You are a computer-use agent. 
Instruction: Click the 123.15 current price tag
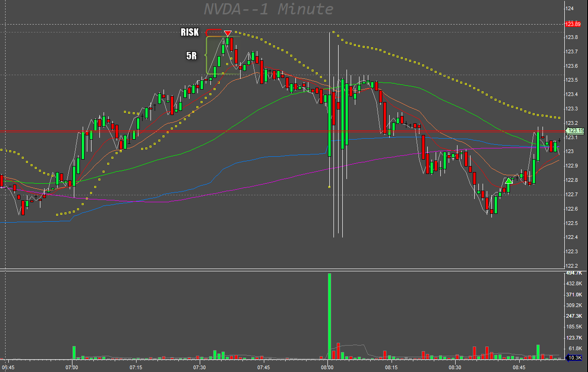tap(575, 131)
